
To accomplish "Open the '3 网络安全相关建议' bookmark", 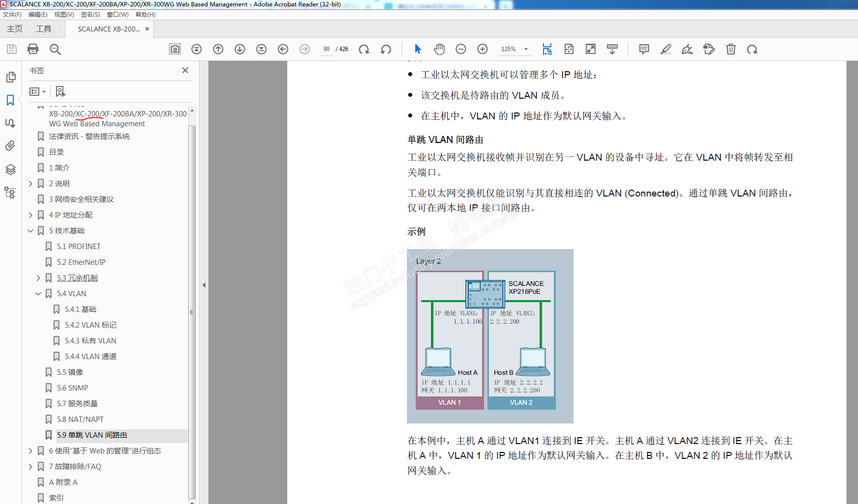I will 81,199.
